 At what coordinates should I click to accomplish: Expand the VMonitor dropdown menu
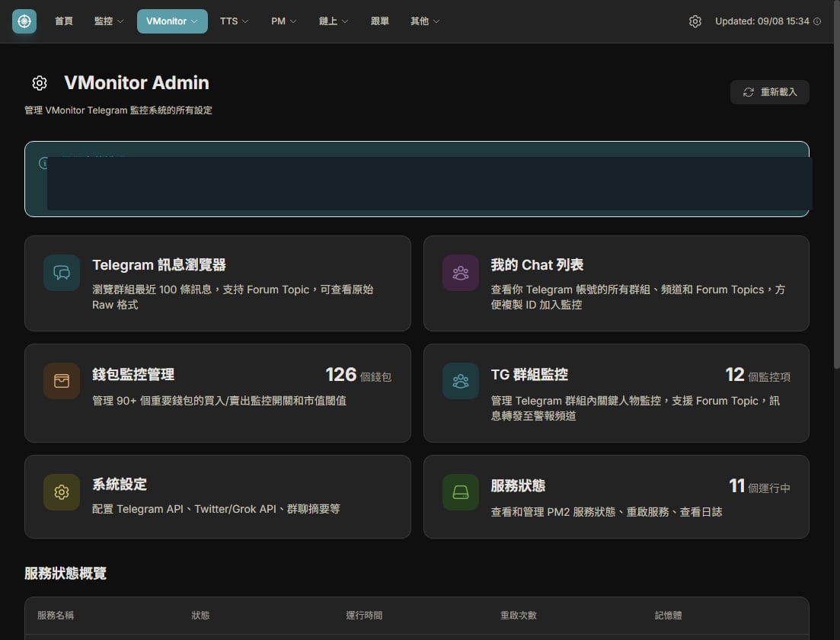click(172, 21)
